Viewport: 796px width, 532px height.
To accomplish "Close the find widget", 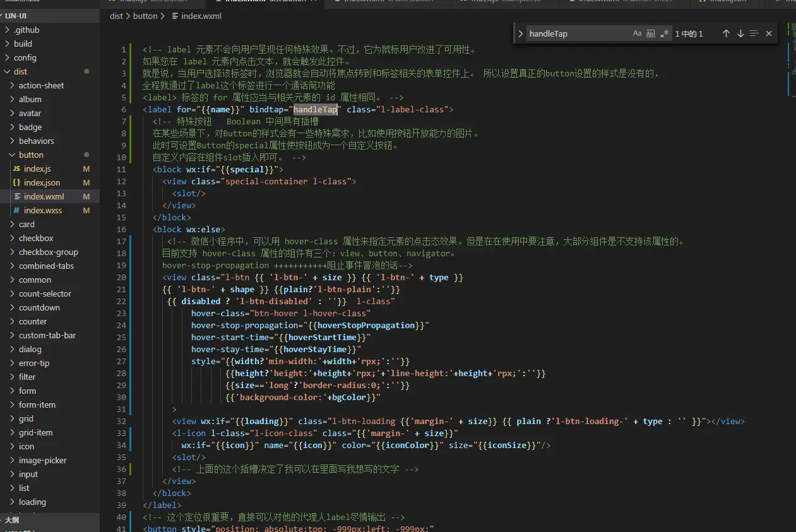I will pos(768,33).
